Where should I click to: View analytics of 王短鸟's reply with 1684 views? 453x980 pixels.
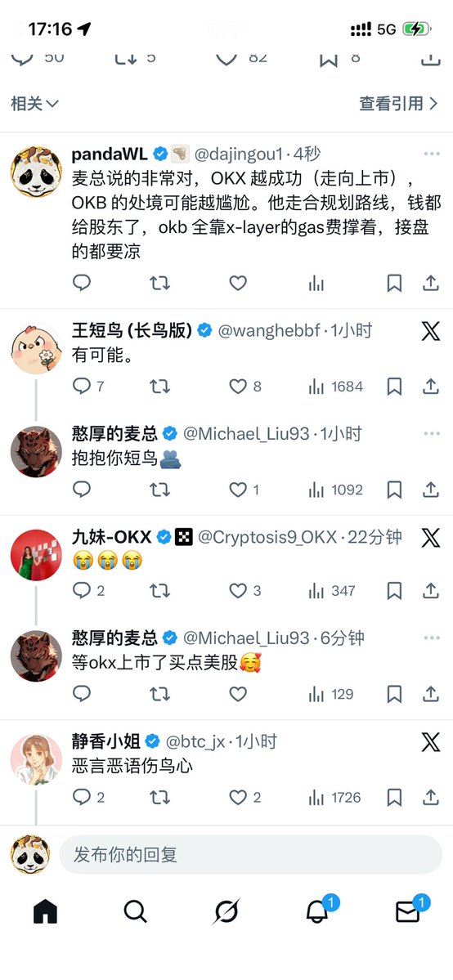click(x=335, y=387)
